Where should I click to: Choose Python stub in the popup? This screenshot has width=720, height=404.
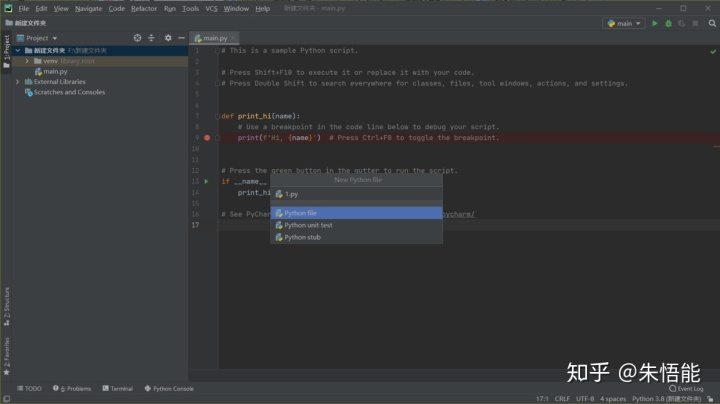pos(357,237)
